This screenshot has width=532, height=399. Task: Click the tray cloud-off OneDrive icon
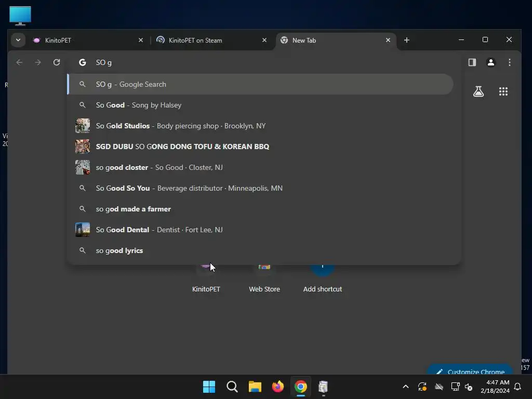coord(438,387)
